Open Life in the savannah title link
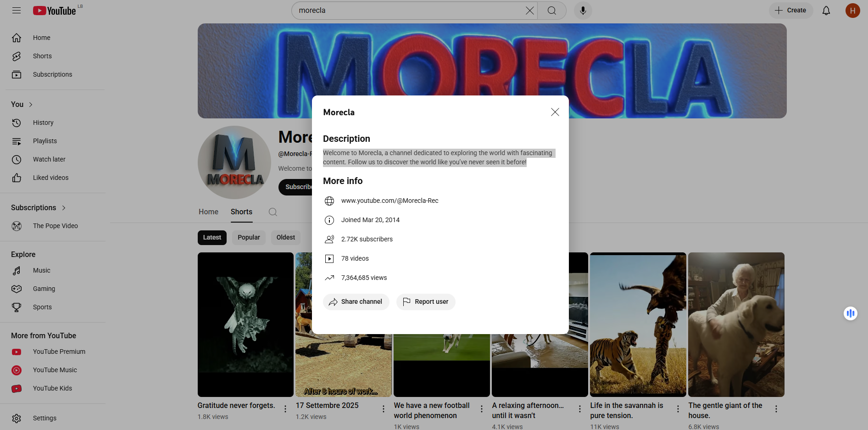868x430 pixels. [627, 410]
